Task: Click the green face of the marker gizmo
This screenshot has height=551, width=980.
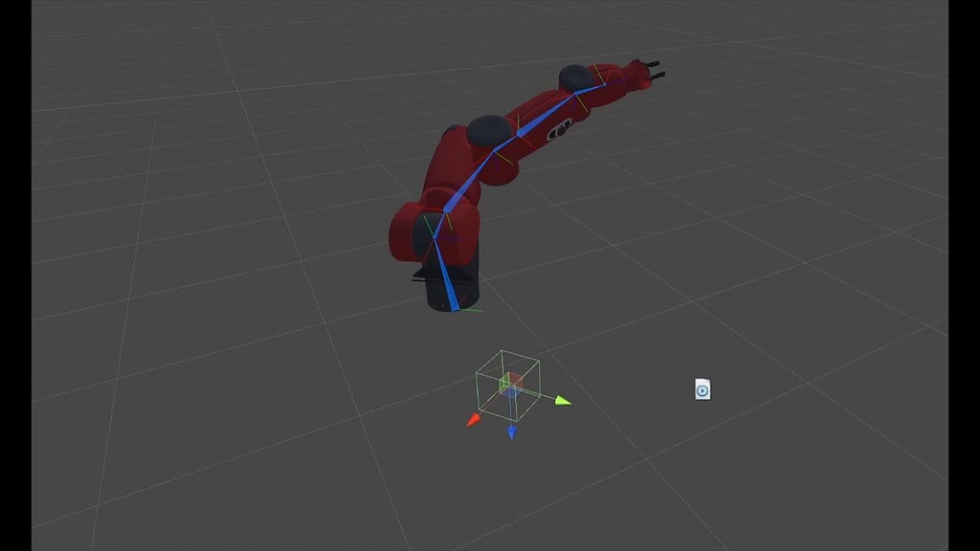Action: 504,386
